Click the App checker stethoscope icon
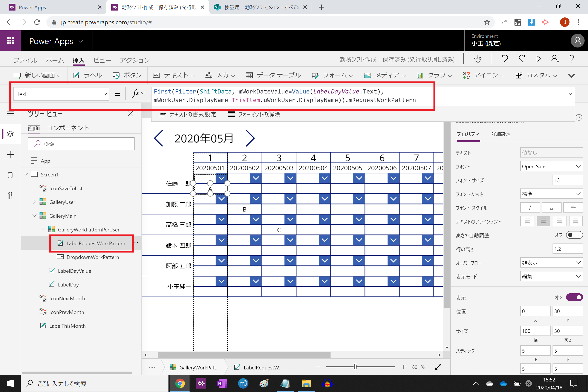This screenshot has width=588, height=392. (x=477, y=59)
